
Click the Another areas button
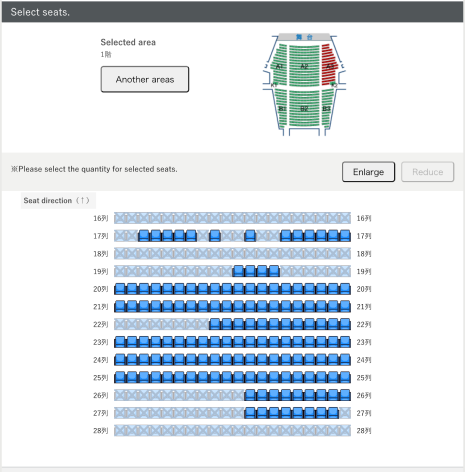[x=145, y=79]
